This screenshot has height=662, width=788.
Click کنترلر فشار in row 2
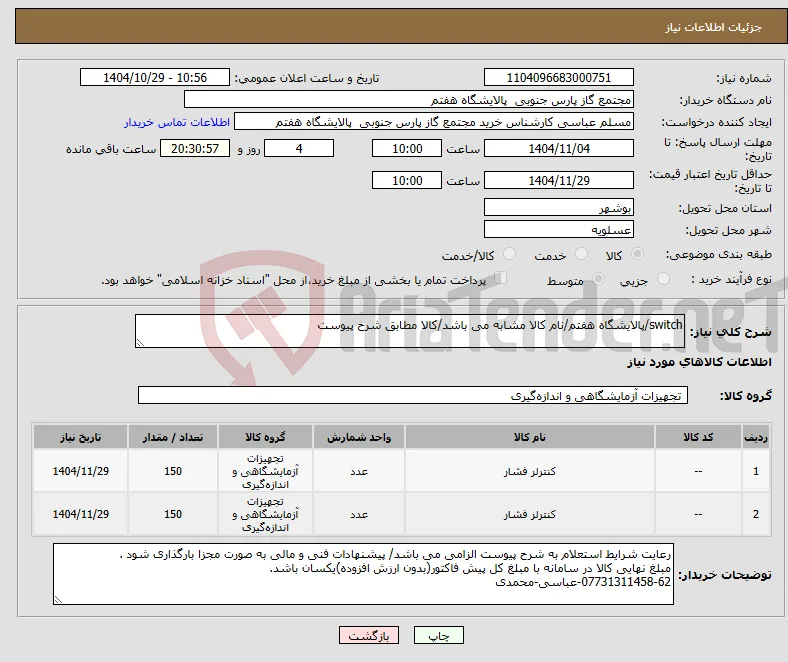click(x=530, y=514)
